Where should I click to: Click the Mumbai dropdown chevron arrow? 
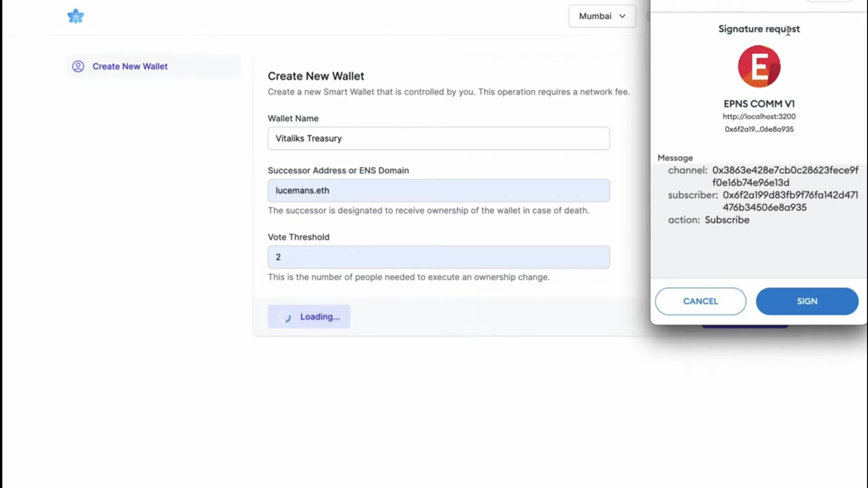coord(623,16)
